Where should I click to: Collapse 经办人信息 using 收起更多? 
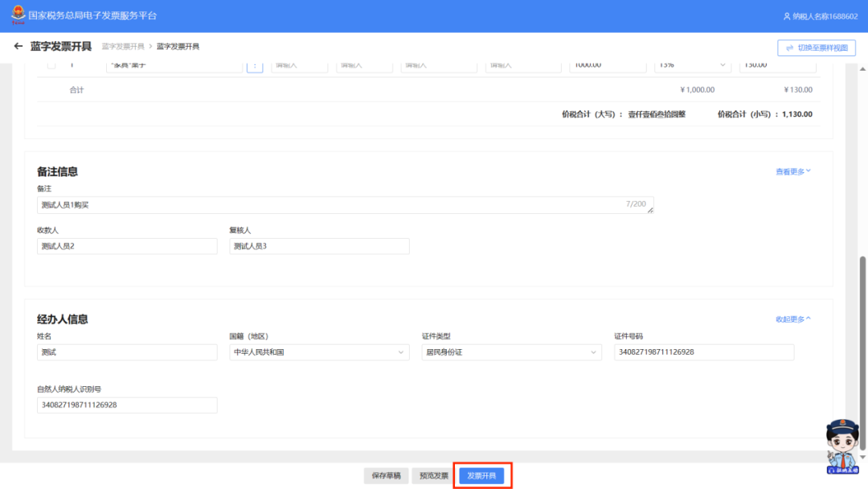pyautogui.click(x=792, y=319)
